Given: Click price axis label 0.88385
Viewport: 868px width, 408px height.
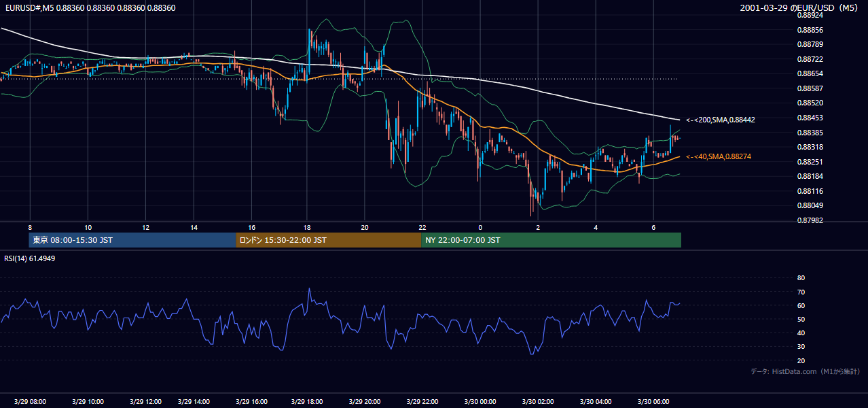Looking at the screenshot, I should click(810, 133).
